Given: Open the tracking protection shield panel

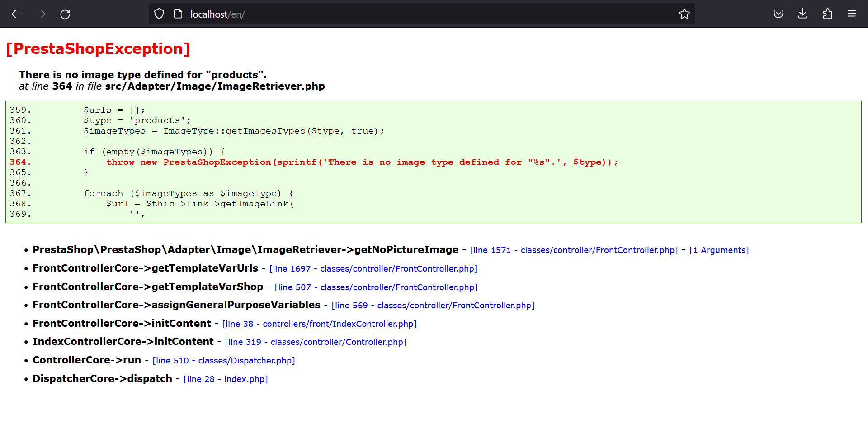Looking at the screenshot, I should coord(159,14).
